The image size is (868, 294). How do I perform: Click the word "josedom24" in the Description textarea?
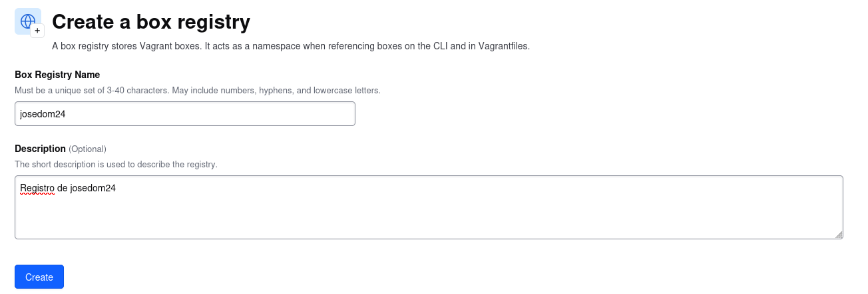pyautogui.click(x=93, y=189)
